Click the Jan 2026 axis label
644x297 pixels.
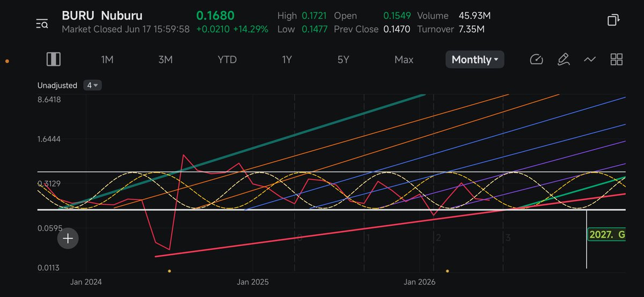[x=419, y=281]
